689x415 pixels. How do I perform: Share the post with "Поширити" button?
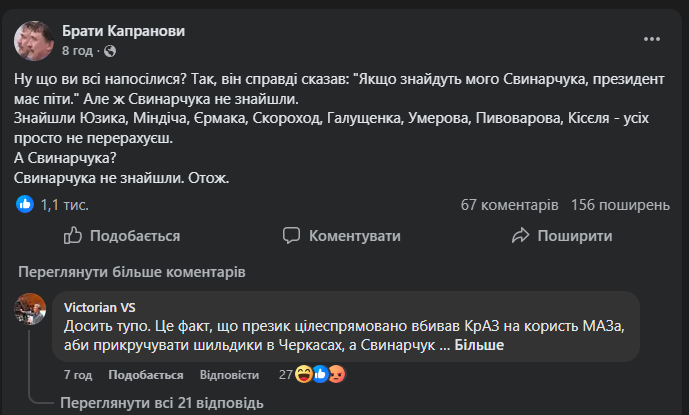[x=561, y=236]
